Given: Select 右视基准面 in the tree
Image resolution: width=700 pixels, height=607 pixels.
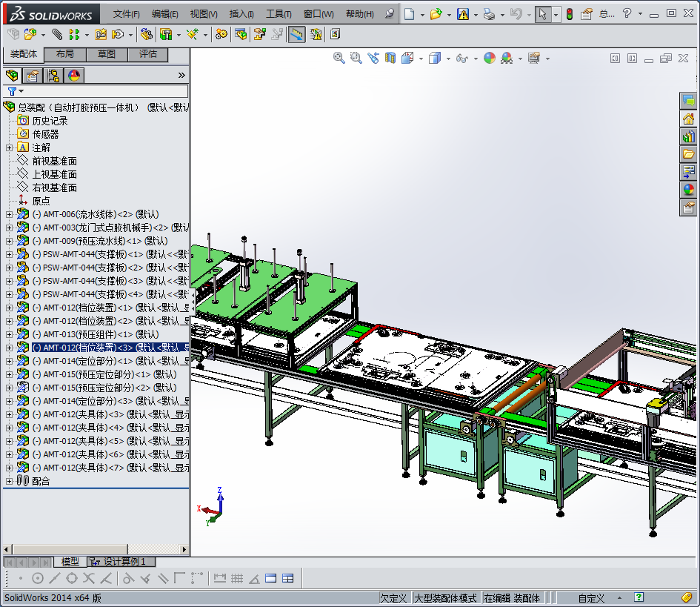Looking at the screenshot, I should [55, 188].
